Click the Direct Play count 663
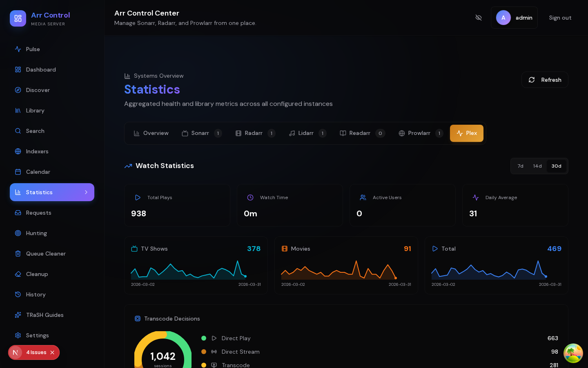This screenshot has height=368, width=588. (553, 338)
